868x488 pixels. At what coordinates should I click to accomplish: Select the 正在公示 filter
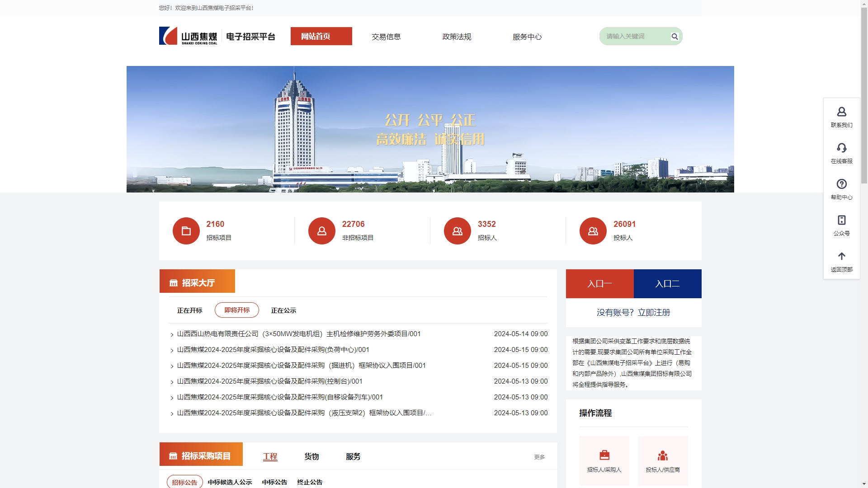[x=283, y=310]
